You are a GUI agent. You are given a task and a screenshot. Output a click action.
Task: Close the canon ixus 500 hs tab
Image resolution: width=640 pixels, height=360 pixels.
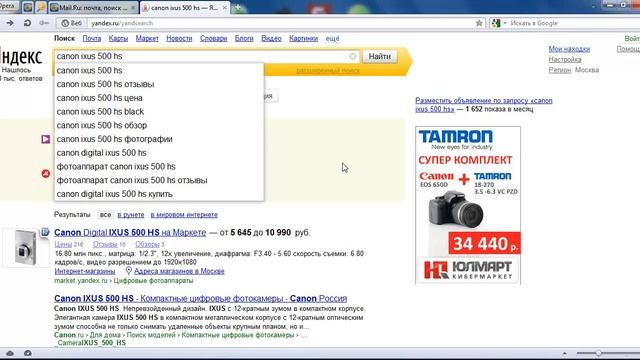224,8
